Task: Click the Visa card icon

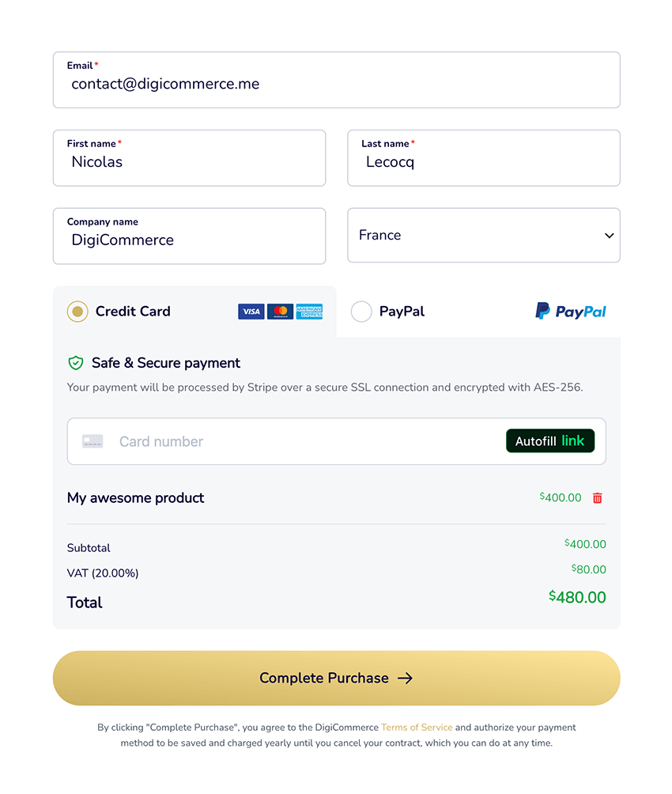Action: 251,312
